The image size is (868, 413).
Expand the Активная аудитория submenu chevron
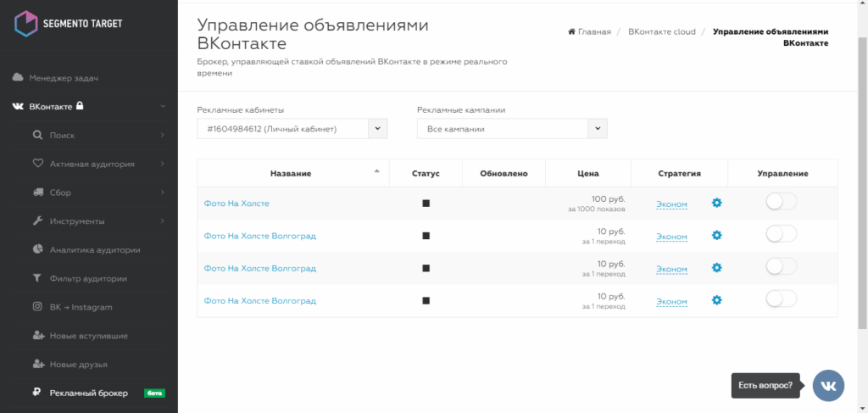pos(163,164)
